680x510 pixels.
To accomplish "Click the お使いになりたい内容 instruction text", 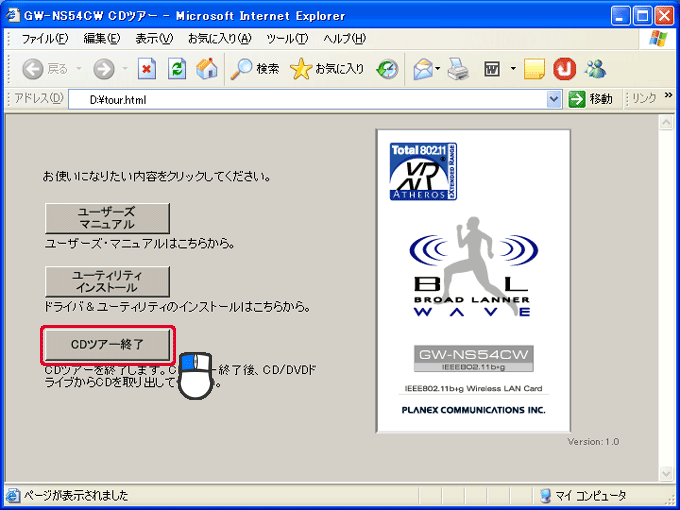I will [x=157, y=177].
